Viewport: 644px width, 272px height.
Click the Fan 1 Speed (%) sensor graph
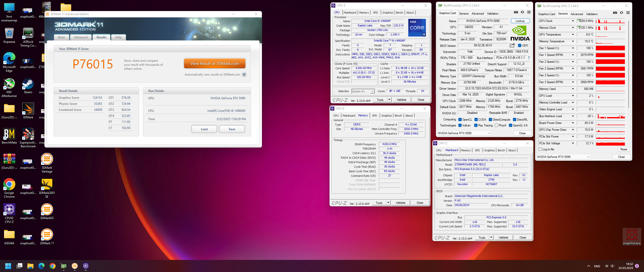(610, 48)
